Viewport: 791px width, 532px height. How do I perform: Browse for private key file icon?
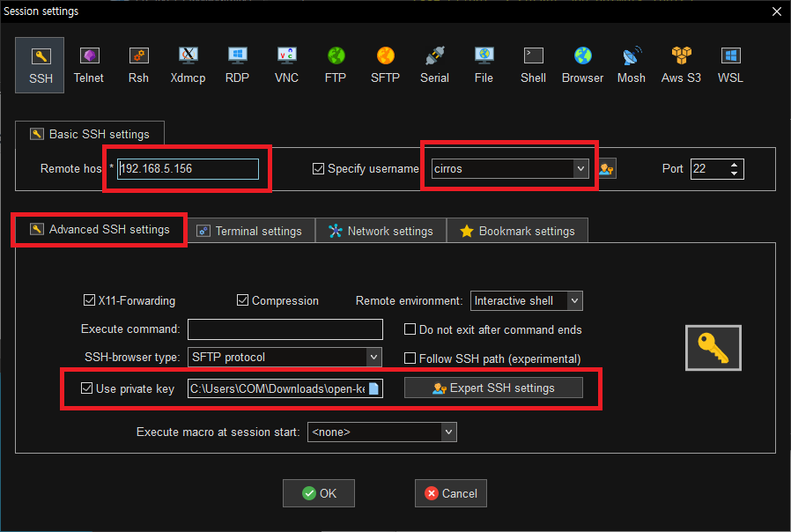[x=373, y=388]
